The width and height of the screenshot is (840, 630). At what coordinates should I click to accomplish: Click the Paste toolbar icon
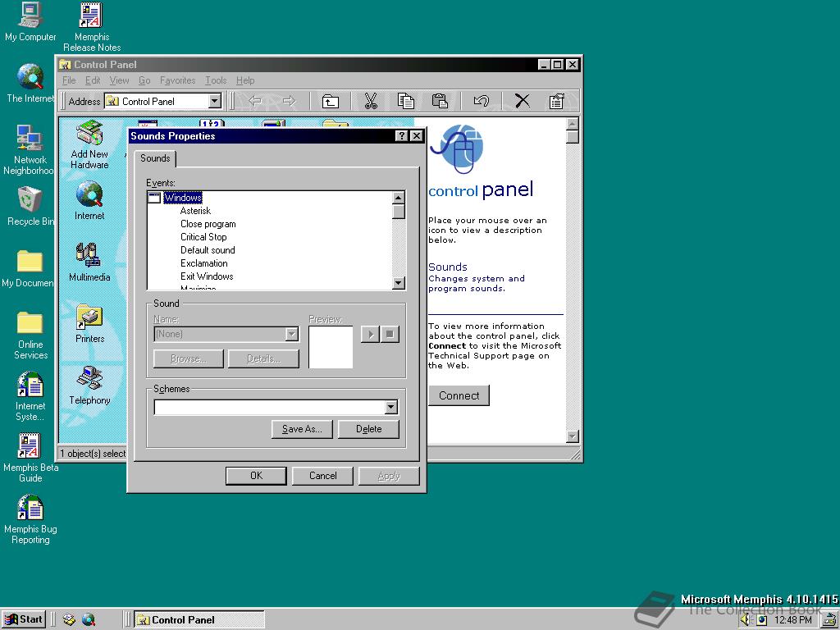click(440, 101)
